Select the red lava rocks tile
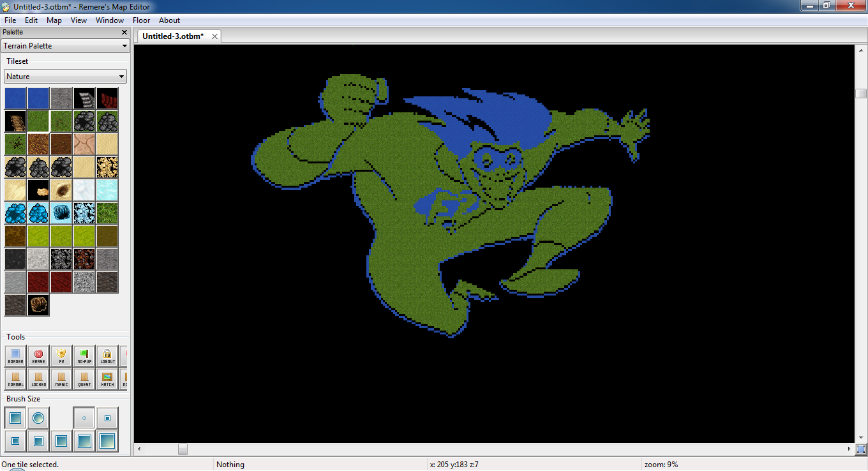 pos(84,259)
